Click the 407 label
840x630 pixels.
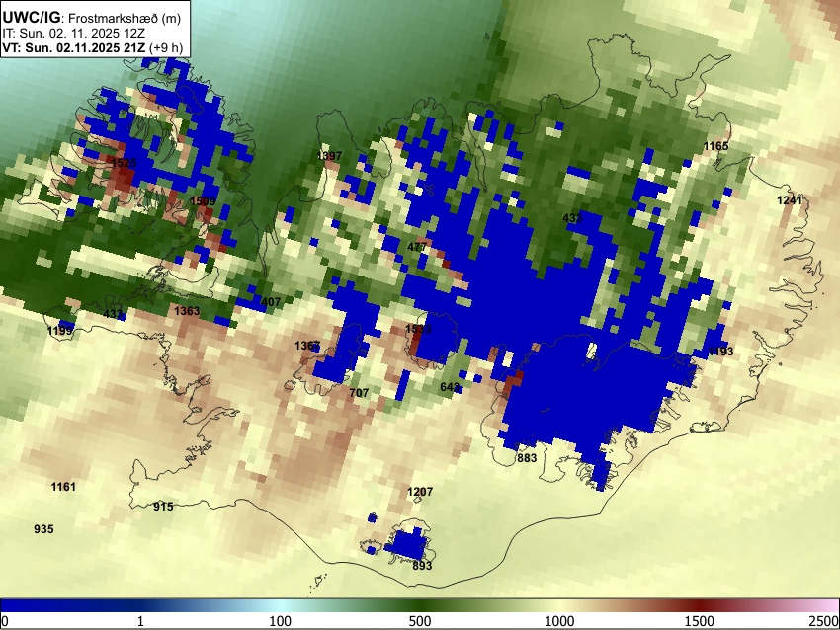pyautogui.click(x=271, y=302)
